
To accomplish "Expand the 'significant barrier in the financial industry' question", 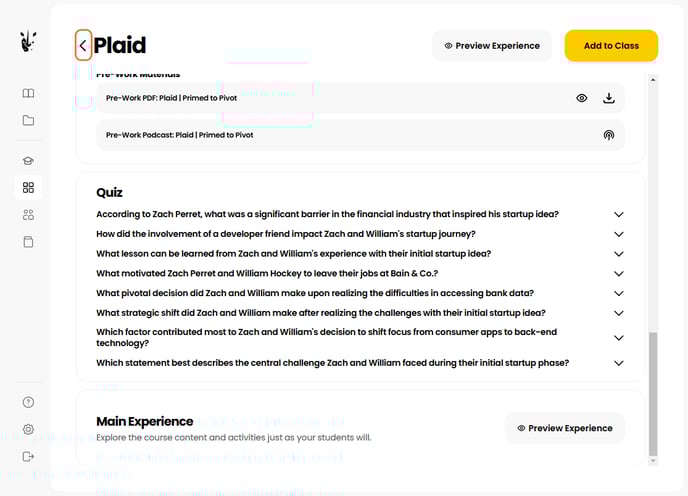I will [x=618, y=215].
